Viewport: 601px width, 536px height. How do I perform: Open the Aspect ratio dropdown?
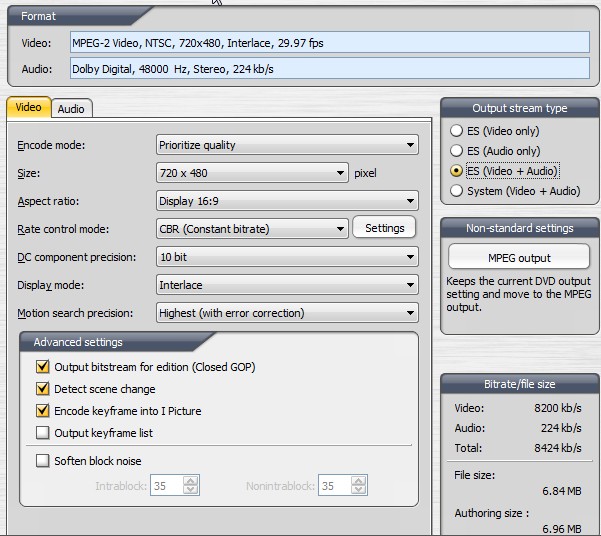tap(287, 201)
